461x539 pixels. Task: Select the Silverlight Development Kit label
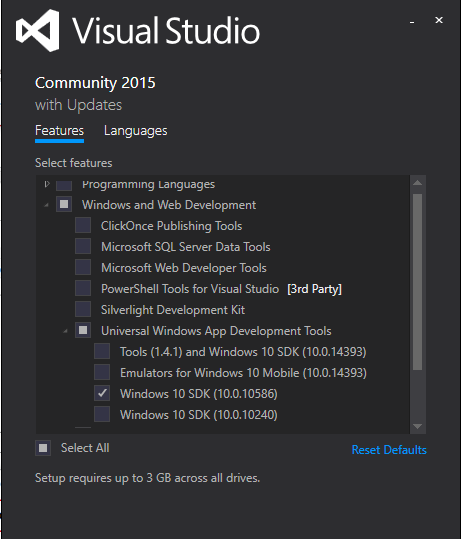(173, 310)
